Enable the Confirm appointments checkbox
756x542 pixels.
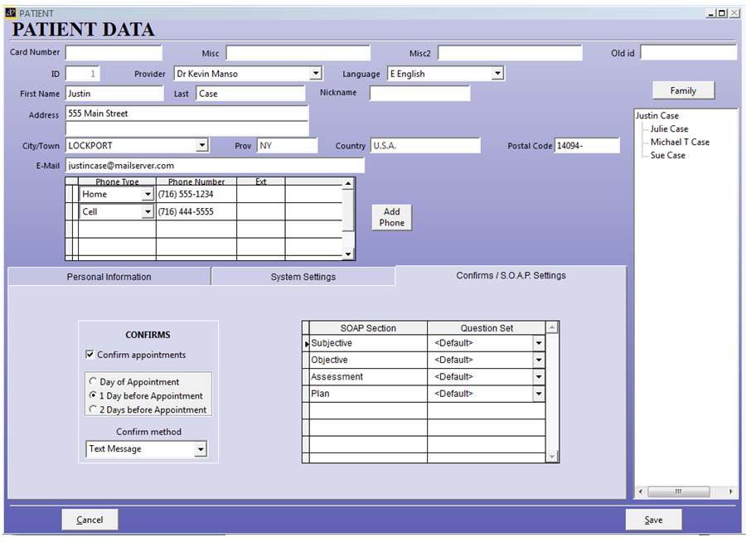90,355
